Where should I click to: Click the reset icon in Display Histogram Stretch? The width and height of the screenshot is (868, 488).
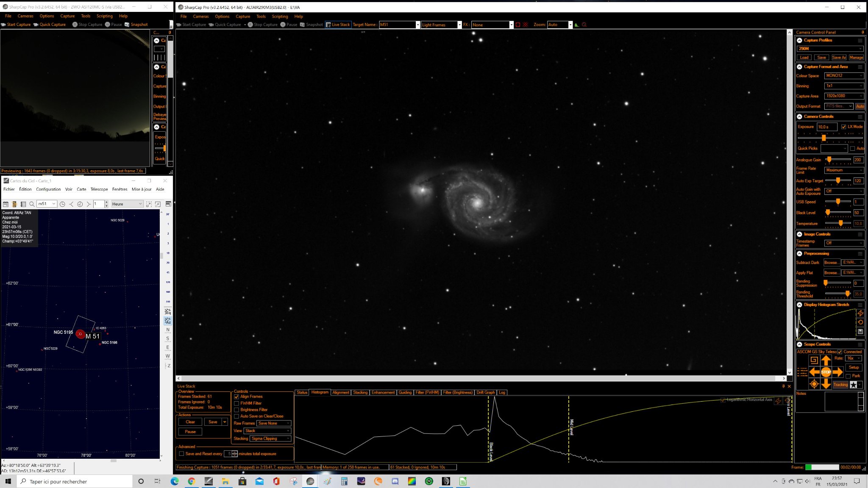860,322
